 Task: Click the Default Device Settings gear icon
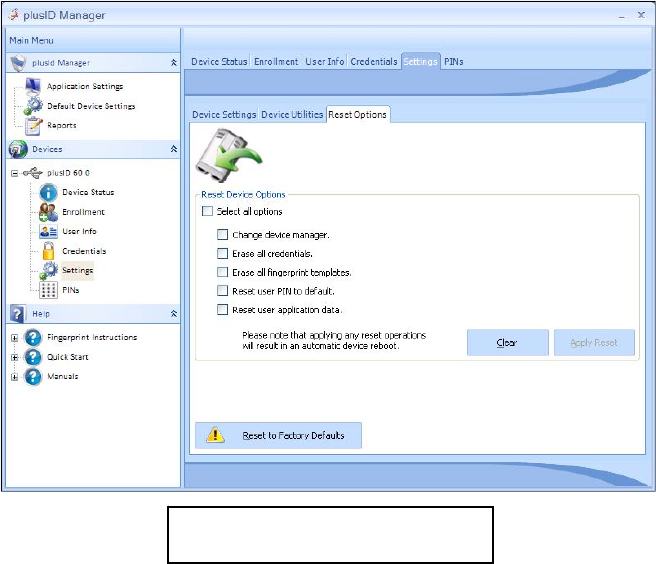33,106
